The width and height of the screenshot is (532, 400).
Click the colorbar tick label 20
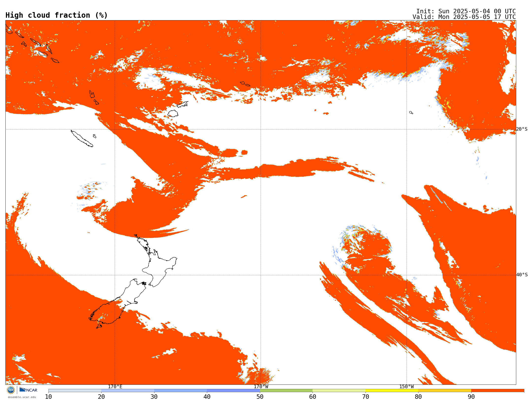tap(101, 397)
